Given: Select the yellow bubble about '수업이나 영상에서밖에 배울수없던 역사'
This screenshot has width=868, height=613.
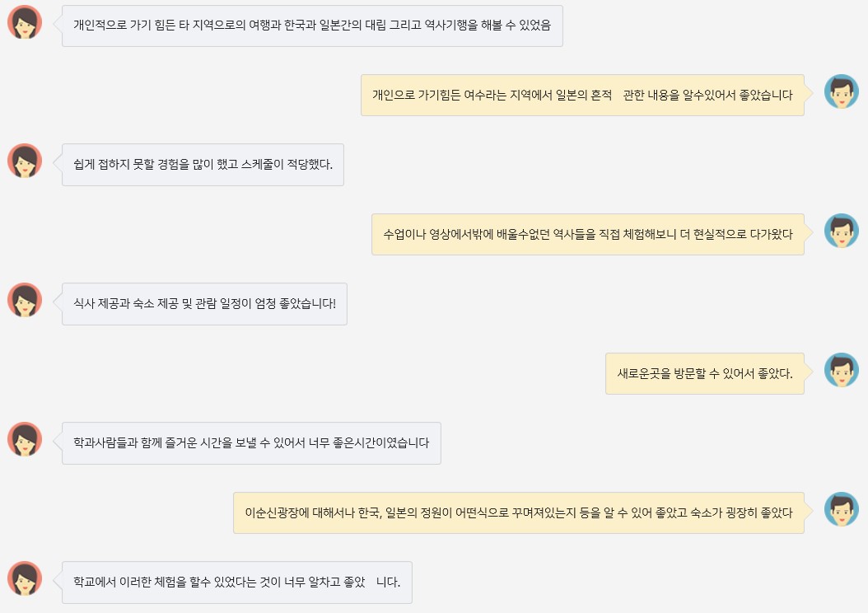Looking at the screenshot, I should 587,235.
